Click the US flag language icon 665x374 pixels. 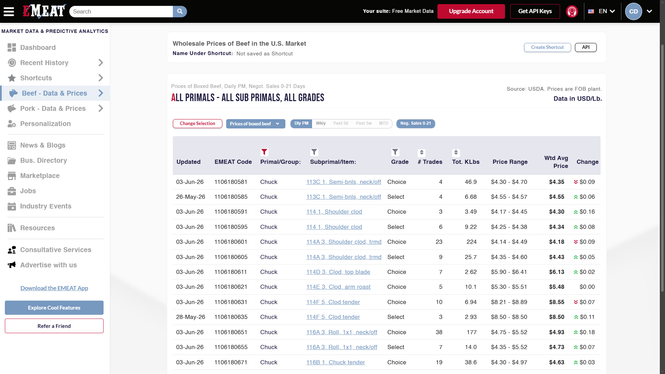tap(591, 11)
